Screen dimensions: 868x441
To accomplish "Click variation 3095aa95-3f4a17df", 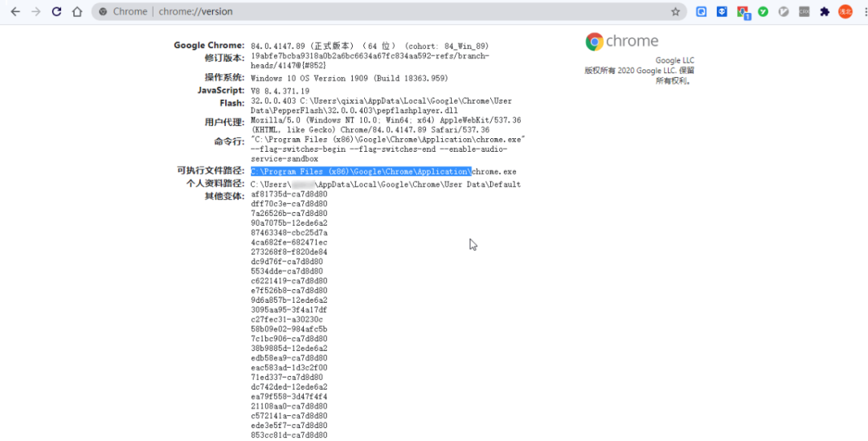I will point(289,310).
